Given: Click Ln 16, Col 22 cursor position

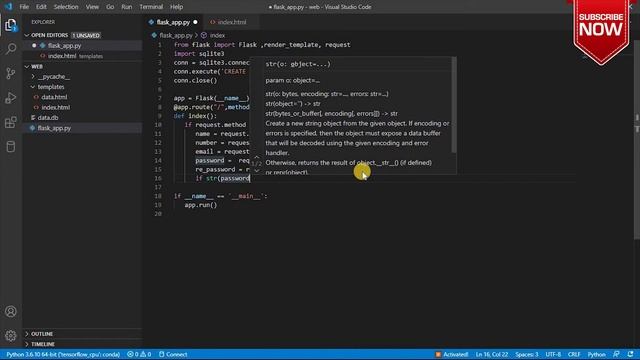Looking at the screenshot, I should click(491, 354).
